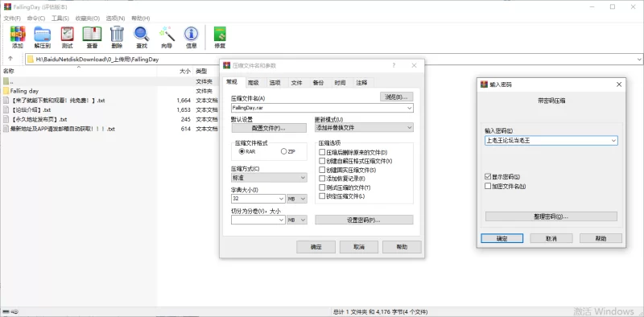Select ZIP archive format
The width and height of the screenshot is (644, 317).
click(283, 151)
